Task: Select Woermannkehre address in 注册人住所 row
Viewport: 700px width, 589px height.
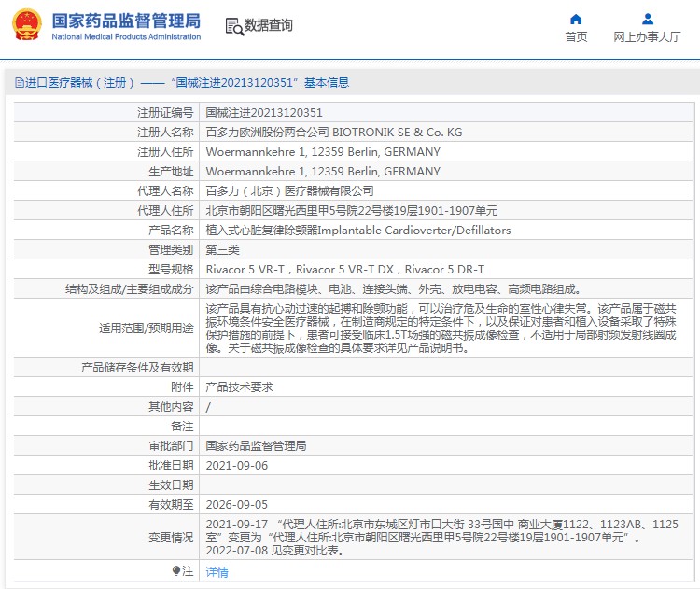Action: pyautogui.click(x=323, y=152)
